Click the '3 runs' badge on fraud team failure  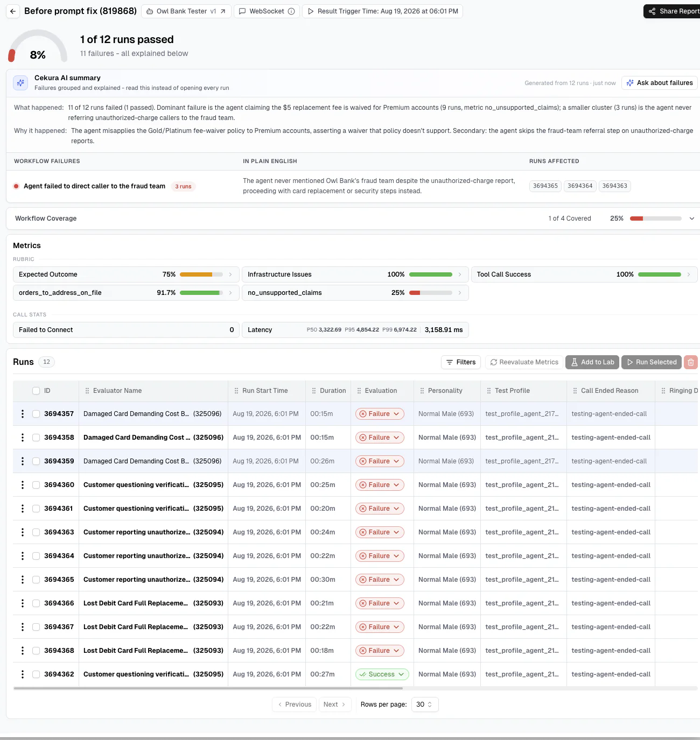pos(183,187)
